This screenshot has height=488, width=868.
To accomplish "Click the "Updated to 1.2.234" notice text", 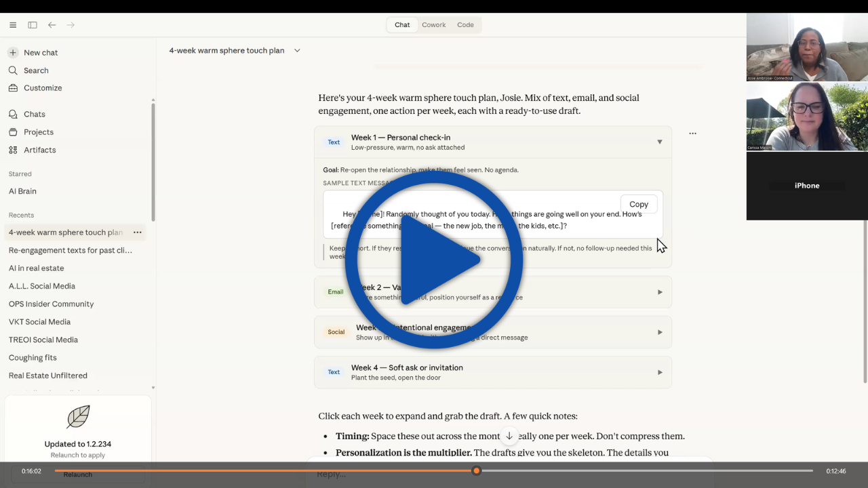I will coord(78,444).
